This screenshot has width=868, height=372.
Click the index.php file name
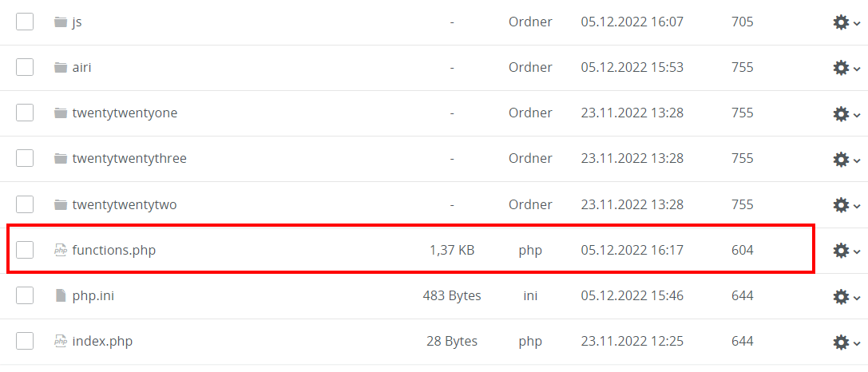(x=102, y=342)
